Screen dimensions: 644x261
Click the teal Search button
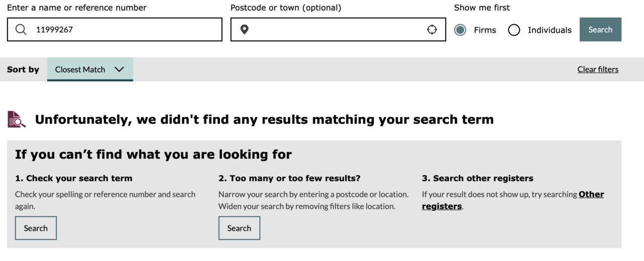(x=600, y=30)
